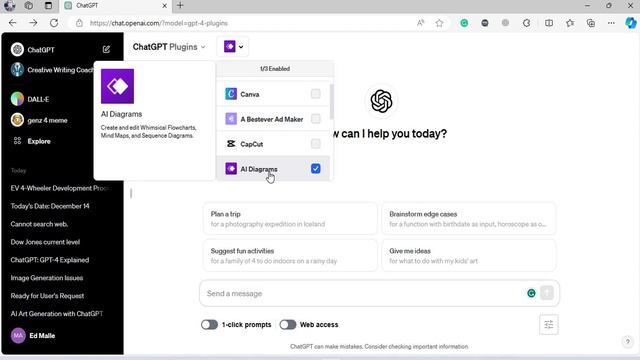The width and height of the screenshot is (640, 360).
Task: Select the Canva plugin row
Action: pyautogui.click(x=273, y=94)
